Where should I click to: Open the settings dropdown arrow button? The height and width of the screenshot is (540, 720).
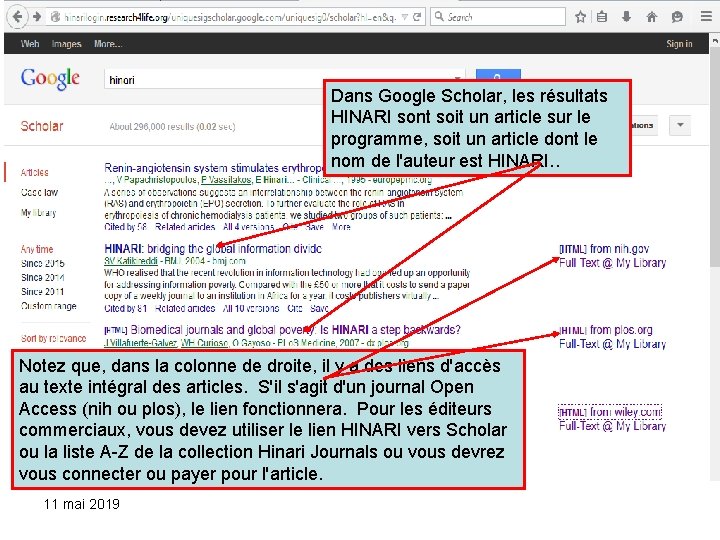click(x=680, y=125)
